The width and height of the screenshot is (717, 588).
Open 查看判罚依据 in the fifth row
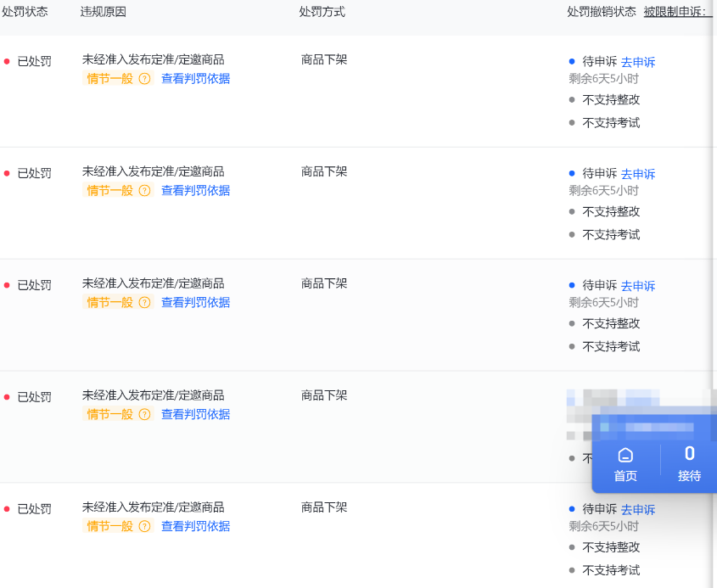[195, 527]
